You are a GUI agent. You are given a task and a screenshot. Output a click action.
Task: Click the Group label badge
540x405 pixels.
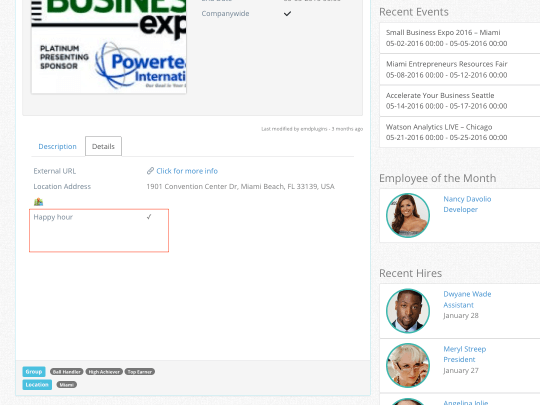coord(34,372)
